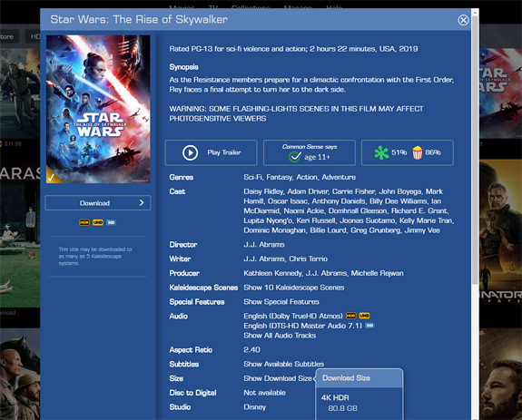Viewport: 522px width, 420px height.
Task: Click the UHD badge next to Dolby TrueHD Atmos
Action: [x=365, y=316]
